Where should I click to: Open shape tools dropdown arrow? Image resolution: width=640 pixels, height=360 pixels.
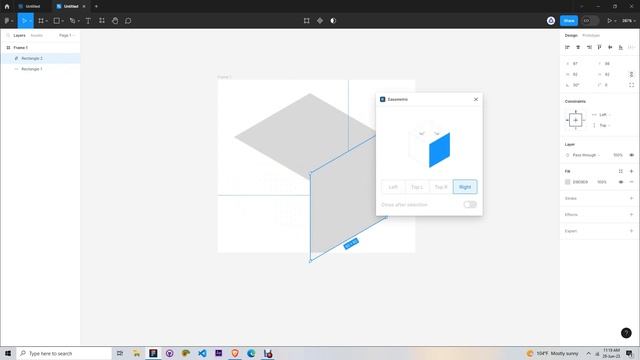tap(62, 21)
